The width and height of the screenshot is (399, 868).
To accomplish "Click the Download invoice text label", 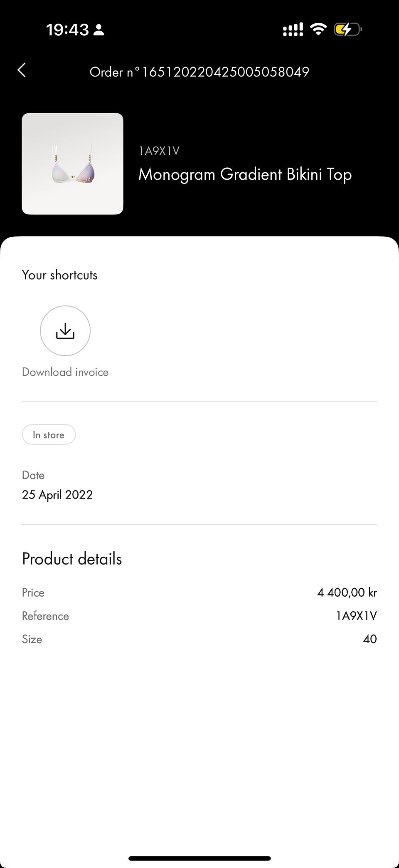I will (x=65, y=372).
